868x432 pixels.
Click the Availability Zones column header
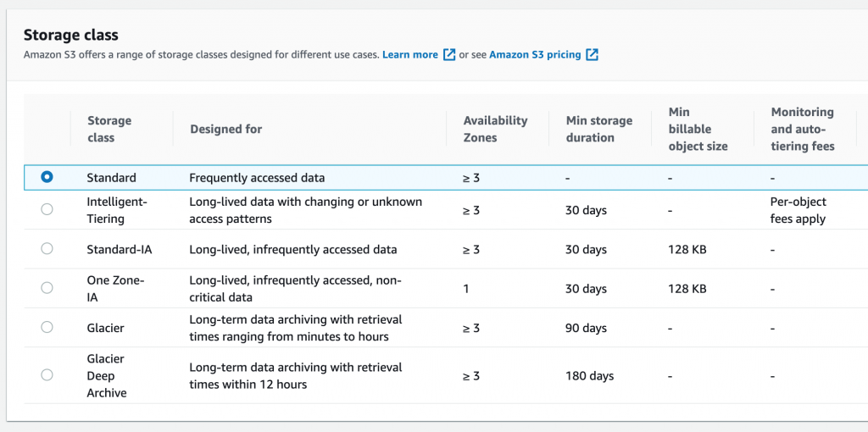[495, 129]
